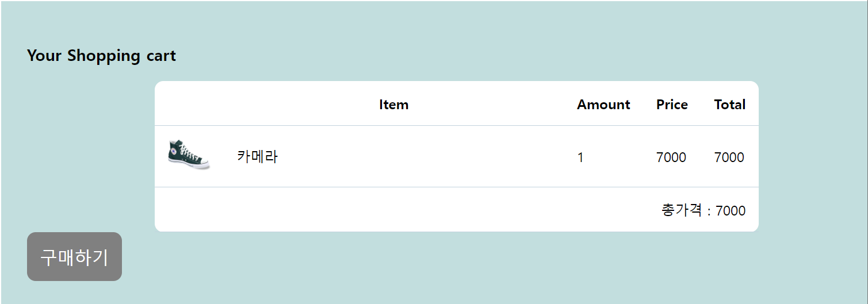Viewport: 868px width, 304px height.
Task: Click the 7000 value under Total column
Action: point(729,157)
